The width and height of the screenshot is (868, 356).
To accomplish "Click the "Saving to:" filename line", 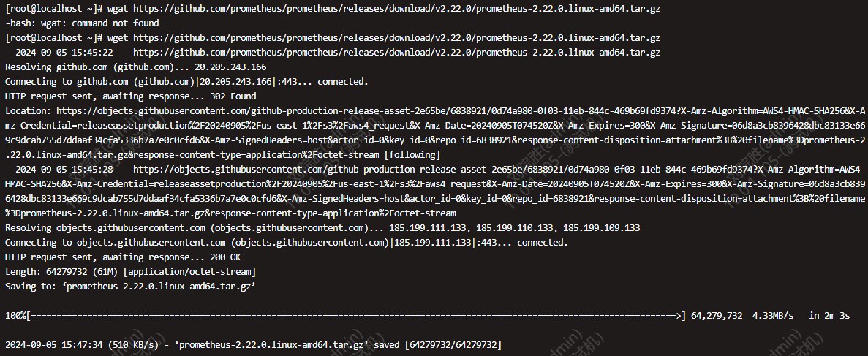I will click(130, 287).
